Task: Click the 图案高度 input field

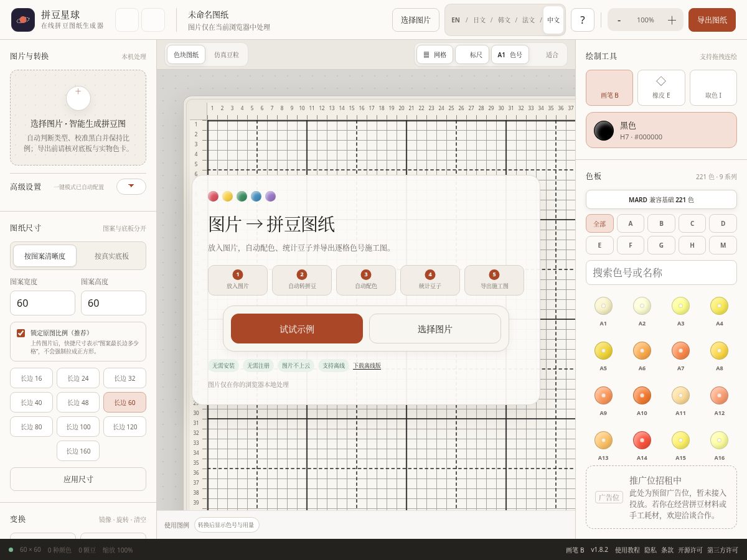Action: (x=113, y=303)
